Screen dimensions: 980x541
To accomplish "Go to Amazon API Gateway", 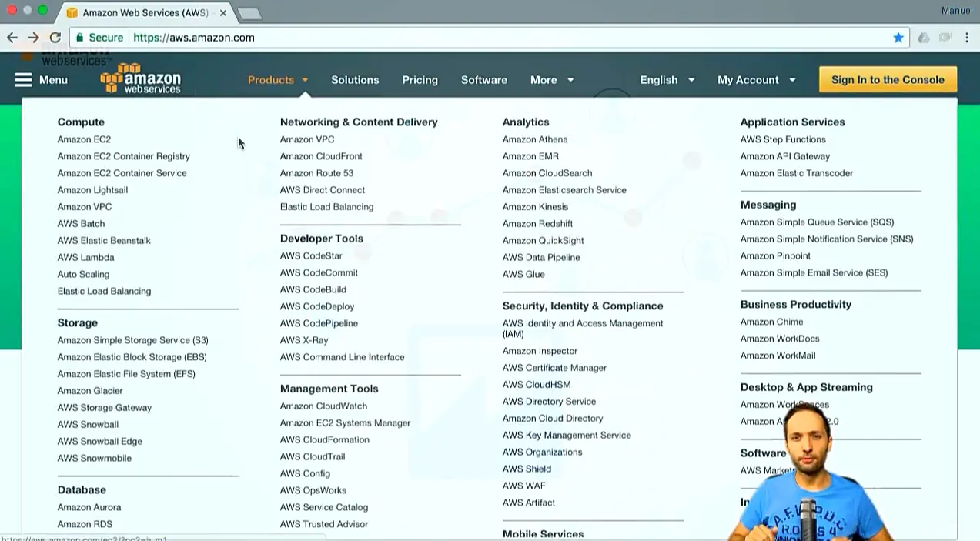I will coord(785,156).
